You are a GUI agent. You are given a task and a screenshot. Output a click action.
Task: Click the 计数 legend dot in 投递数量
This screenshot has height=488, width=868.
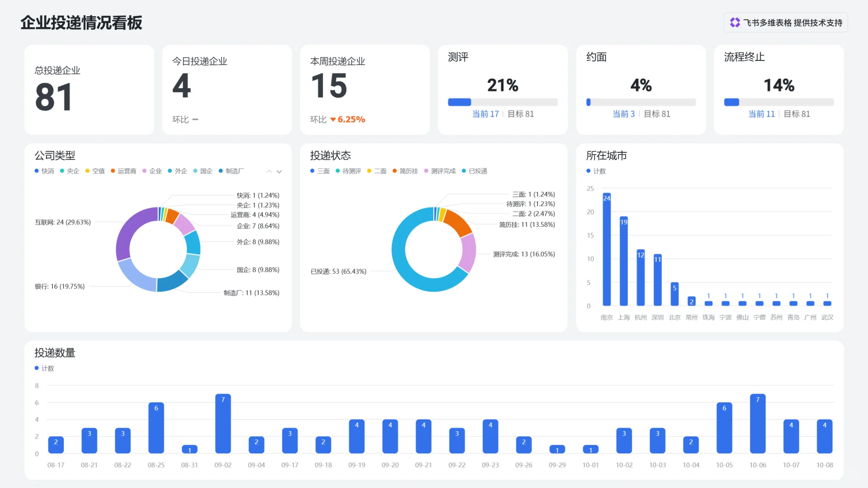point(37,368)
